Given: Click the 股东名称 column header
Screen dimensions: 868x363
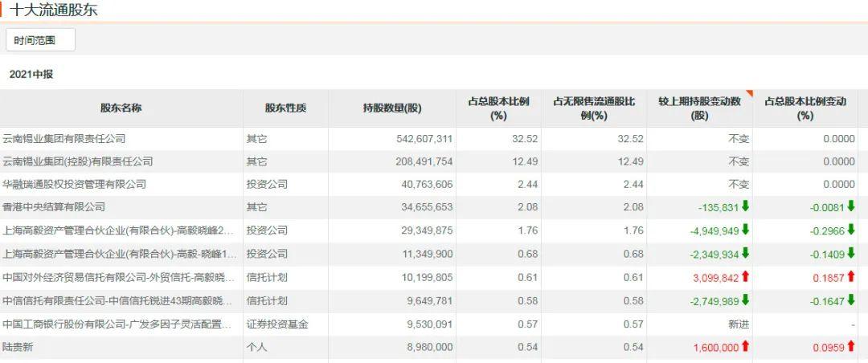Looking at the screenshot, I should (121, 108).
